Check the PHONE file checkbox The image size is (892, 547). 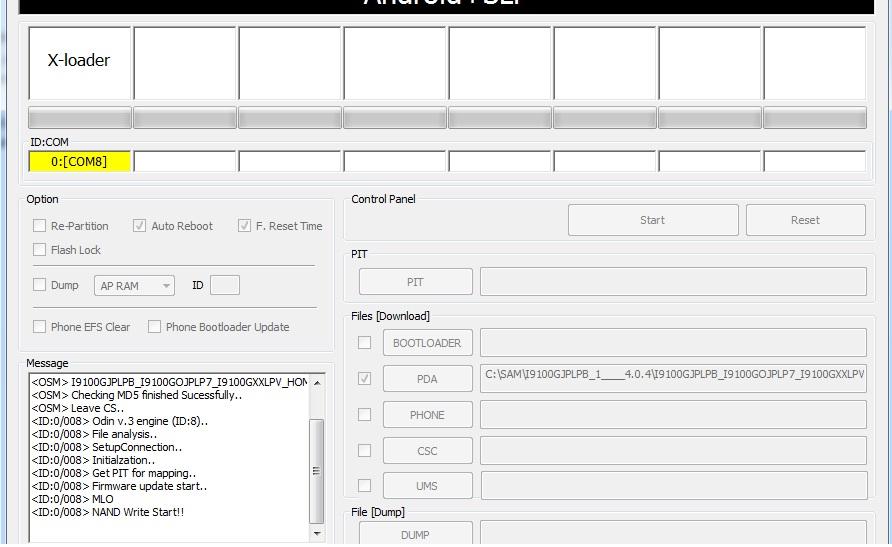click(364, 415)
